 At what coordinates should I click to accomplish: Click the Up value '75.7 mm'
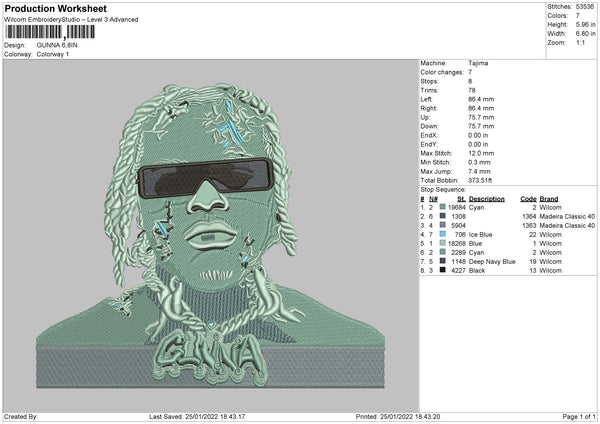[x=481, y=117]
